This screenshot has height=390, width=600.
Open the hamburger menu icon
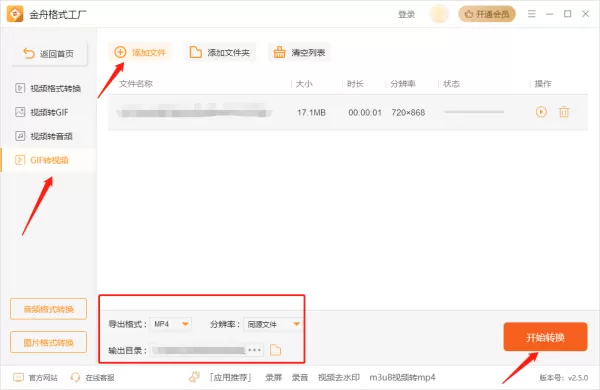point(532,14)
